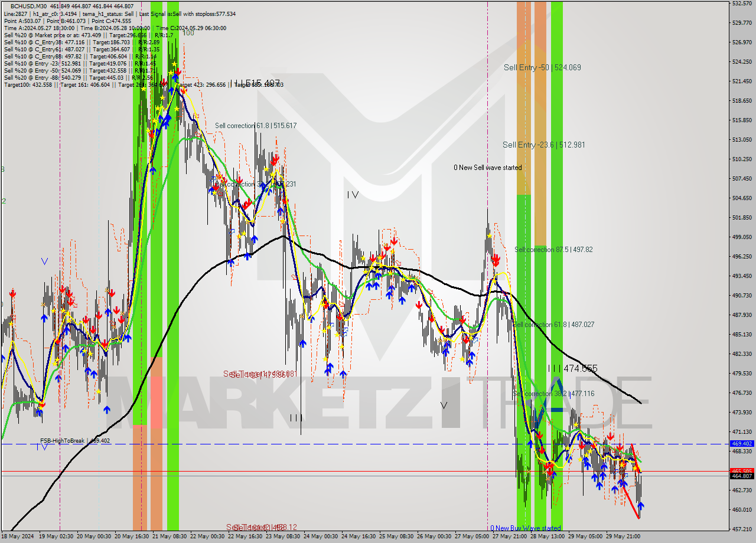Click the '27 May 21:00' time label
Viewport: 756px width, 543px height.
pyautogui.click(x=509, y=537)
